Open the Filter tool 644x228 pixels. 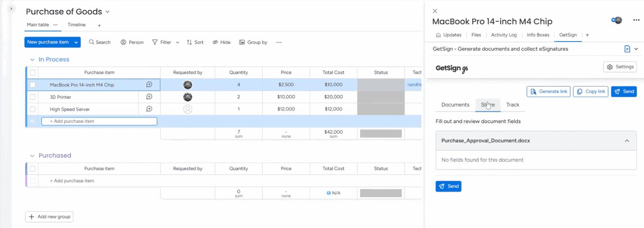point(161,42)
